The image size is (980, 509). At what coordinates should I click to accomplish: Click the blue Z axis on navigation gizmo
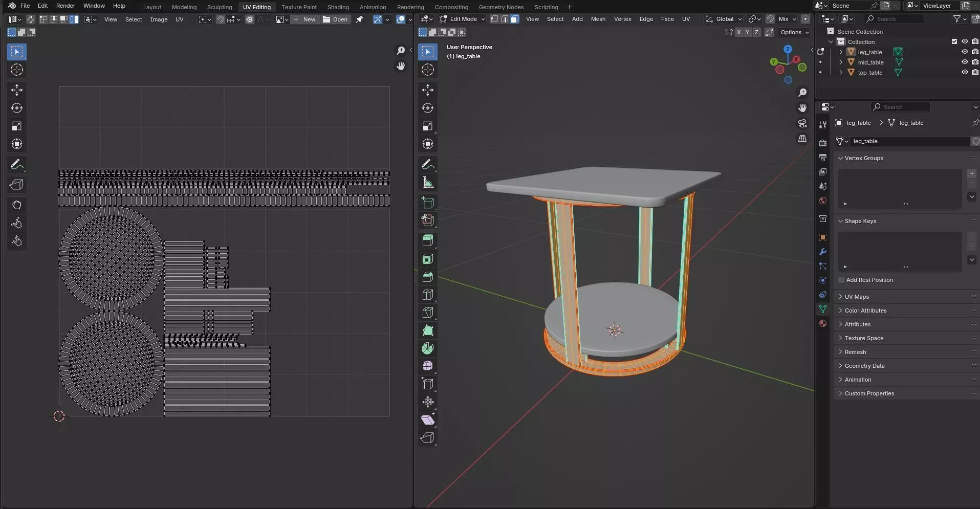(788, 49)
